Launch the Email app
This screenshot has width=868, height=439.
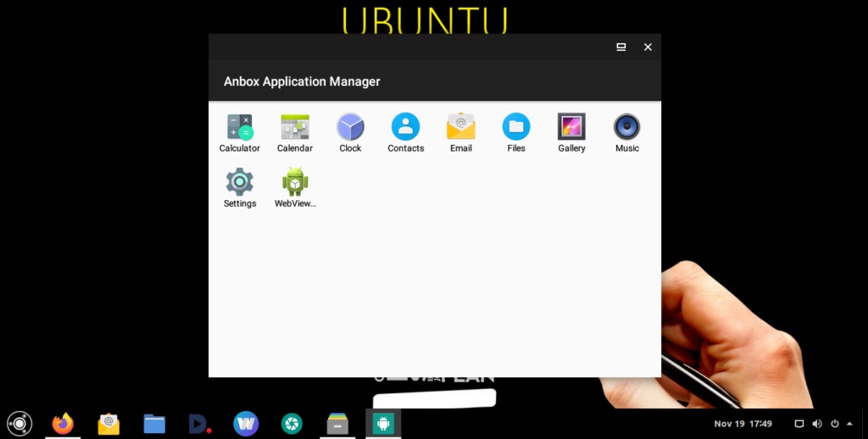(x=461, y=128)
